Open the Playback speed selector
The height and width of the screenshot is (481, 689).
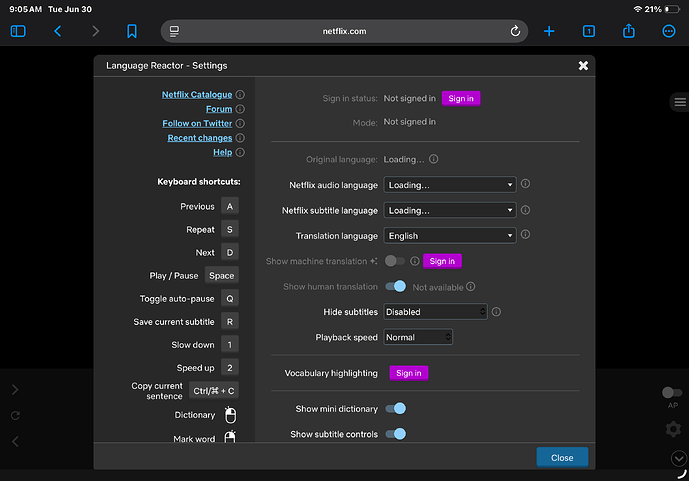coord(418,337)
